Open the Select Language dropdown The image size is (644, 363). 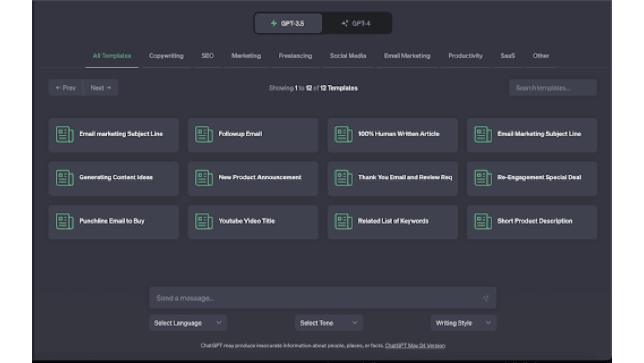187,323
